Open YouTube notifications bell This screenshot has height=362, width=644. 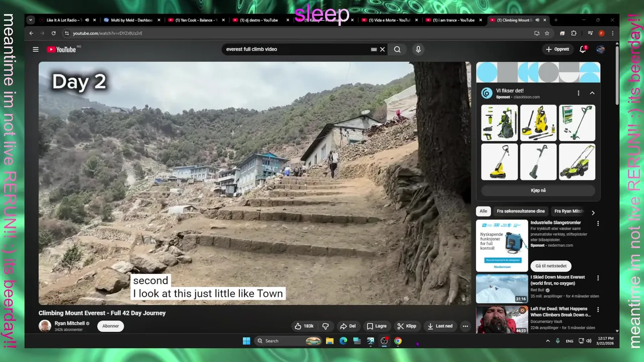(x=583, y=49)
